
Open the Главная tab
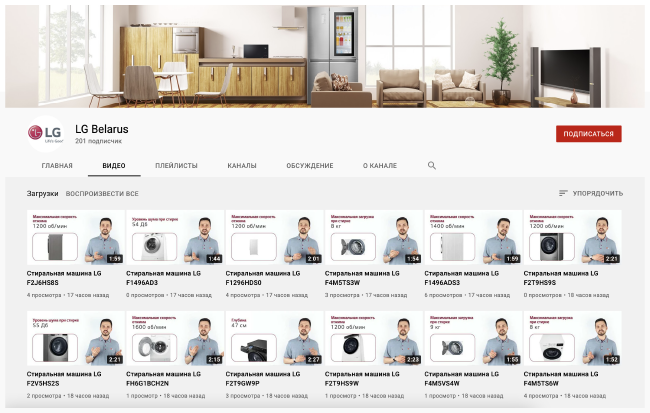coord(57,165)
